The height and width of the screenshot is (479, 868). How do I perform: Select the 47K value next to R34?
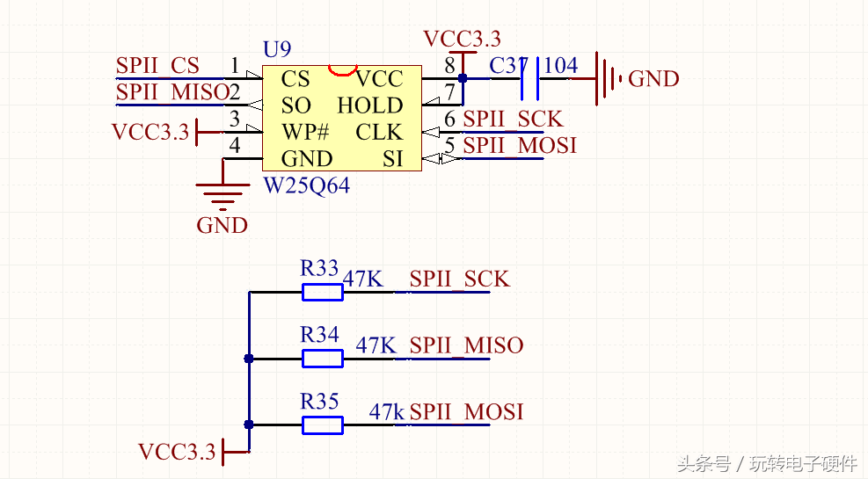tap(376, 345)
